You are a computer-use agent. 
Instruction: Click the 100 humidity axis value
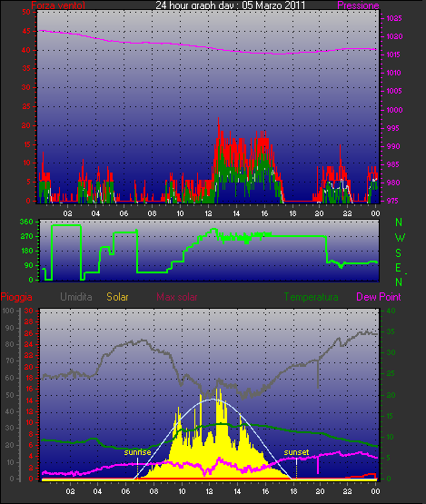[x=8, y=311]
